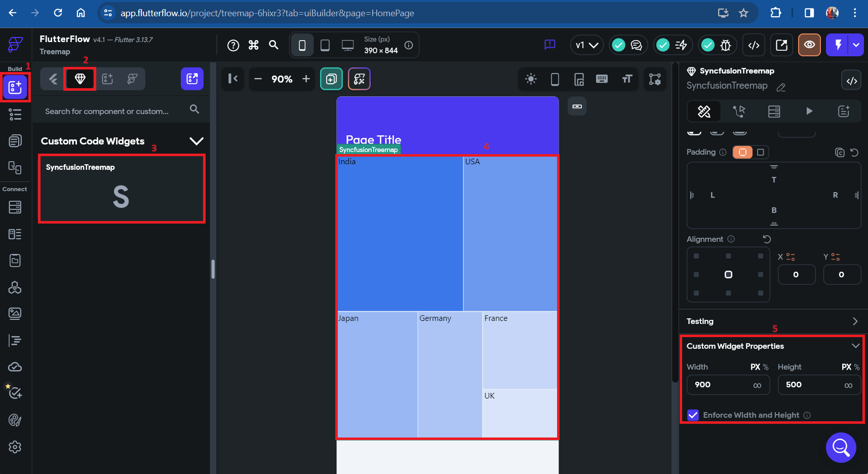Open the Settings gear in left sidebar
This screenshot has height=474, width=868.
coord(15,447)
